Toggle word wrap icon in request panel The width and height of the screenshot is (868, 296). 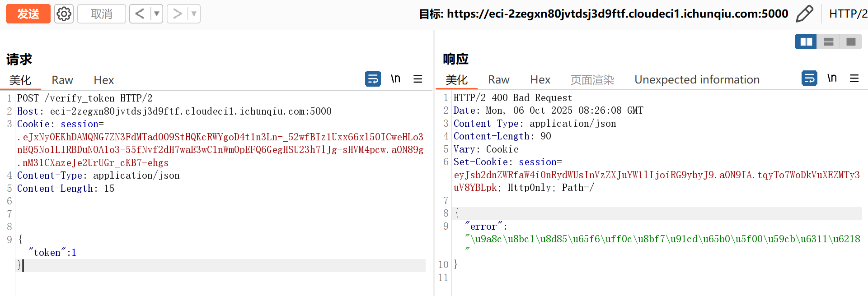pyautogui.click(x=373, y=79)
